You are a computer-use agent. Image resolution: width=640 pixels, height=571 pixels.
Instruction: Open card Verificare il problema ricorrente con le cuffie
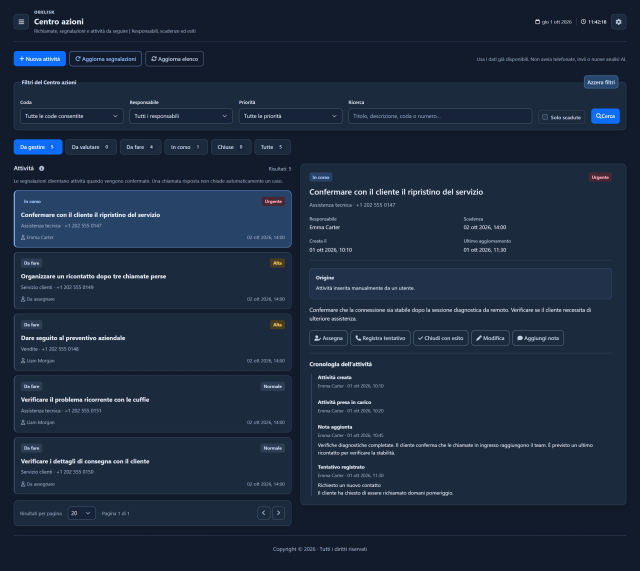point(153,404)
